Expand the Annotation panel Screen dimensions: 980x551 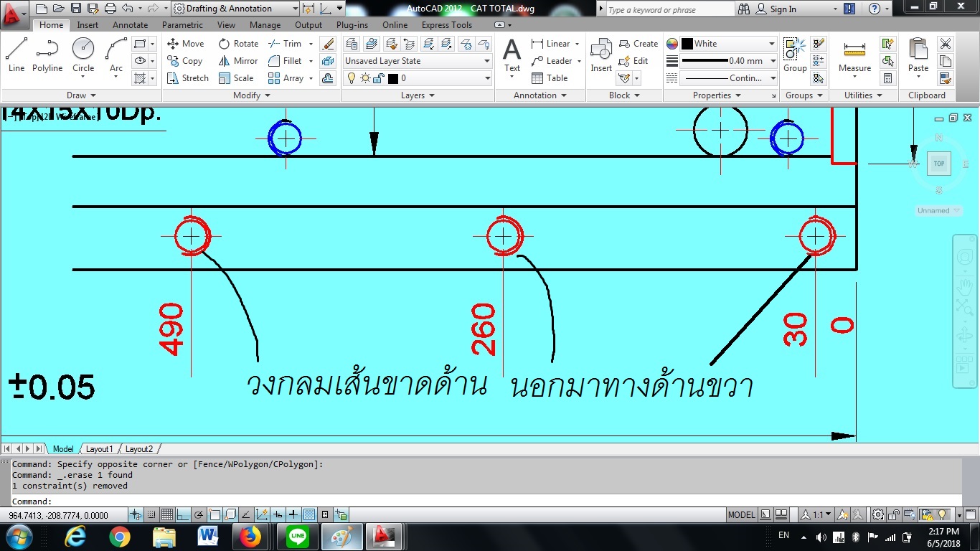[x=540, y=95]
